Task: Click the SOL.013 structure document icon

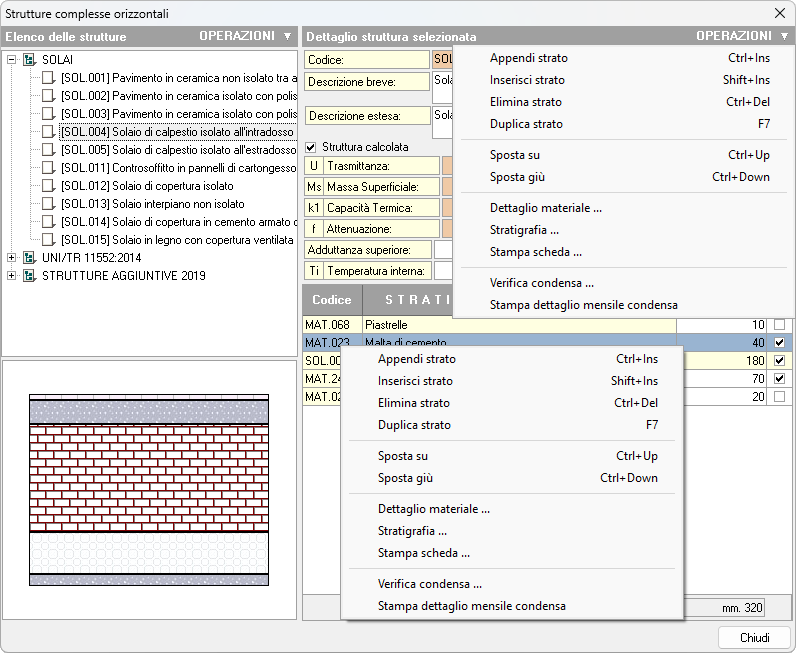Action: tap(48, 204)
